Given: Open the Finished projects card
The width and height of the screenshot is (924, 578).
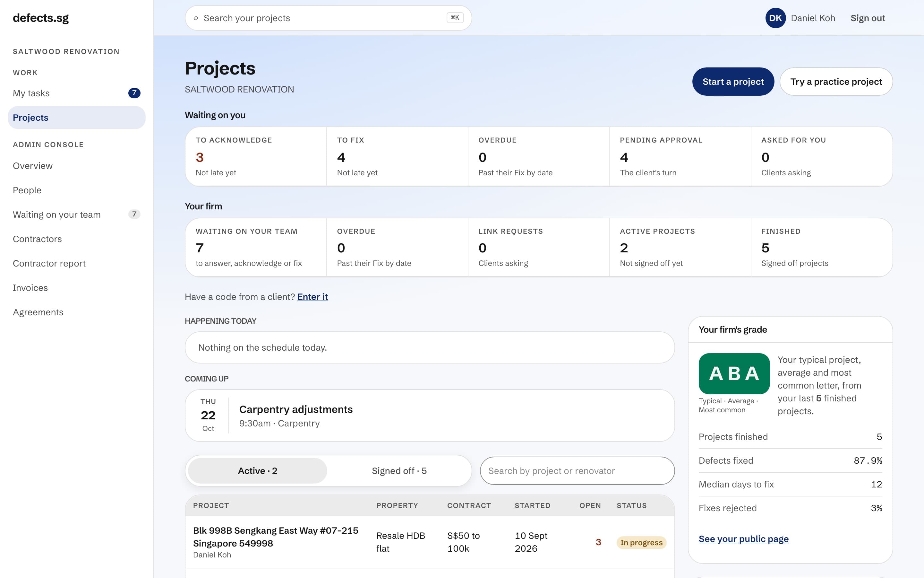Looking at the screenshot, I should [822, 247].
